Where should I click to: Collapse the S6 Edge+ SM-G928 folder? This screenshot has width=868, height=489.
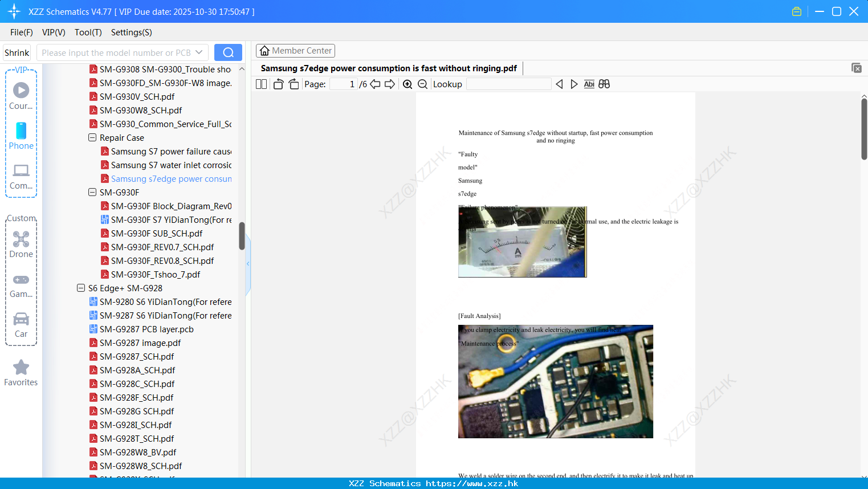tap(81, 288)
